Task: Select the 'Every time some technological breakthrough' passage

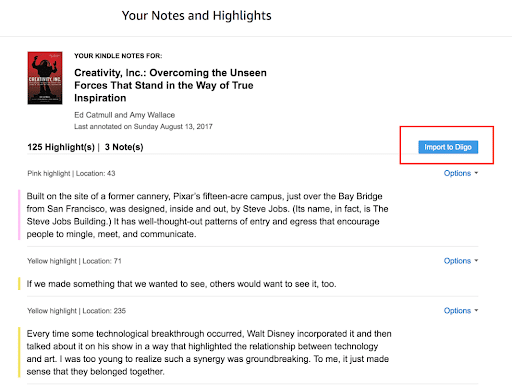Action: coord(209,353)
